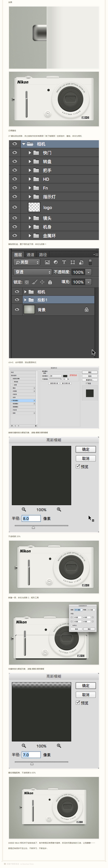
Task: Click the lock transparent pixels icon
Action: coord(27,282)
